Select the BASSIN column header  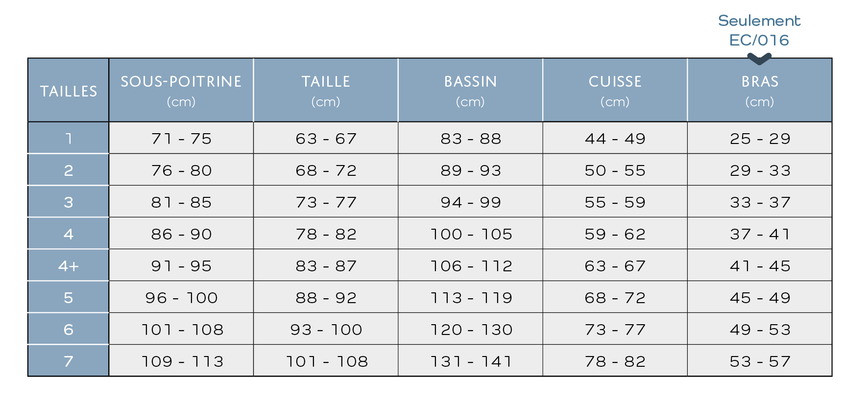(470, 91)
